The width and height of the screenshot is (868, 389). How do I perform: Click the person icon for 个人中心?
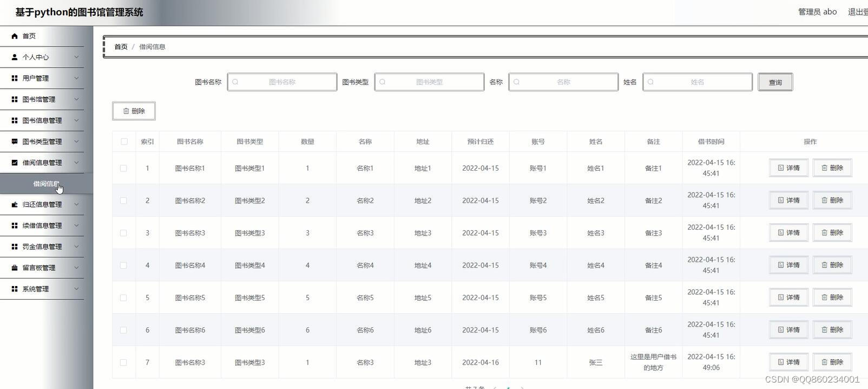coord(15,57)
